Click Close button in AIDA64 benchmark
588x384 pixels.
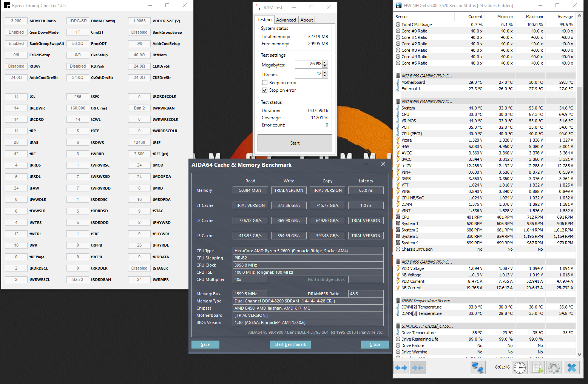tap(375, 344)
